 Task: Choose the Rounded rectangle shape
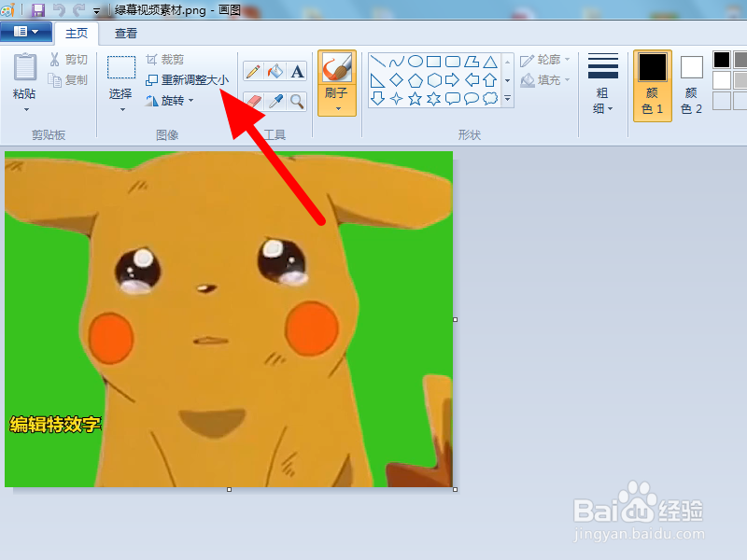pos(453,62)
